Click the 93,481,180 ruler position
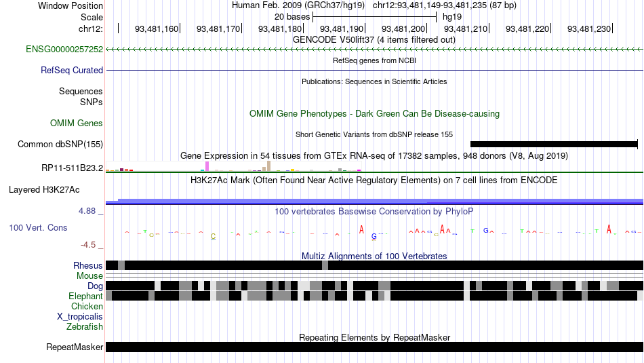 point(280,28)
